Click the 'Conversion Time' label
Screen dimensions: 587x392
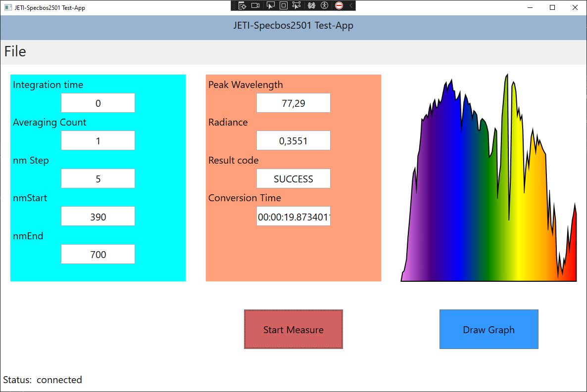pos(245,198)
